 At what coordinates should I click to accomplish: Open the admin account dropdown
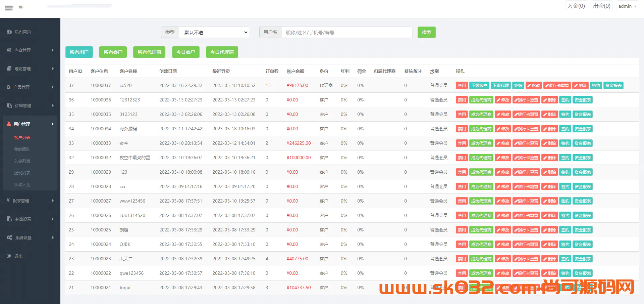tap(627, 6)
